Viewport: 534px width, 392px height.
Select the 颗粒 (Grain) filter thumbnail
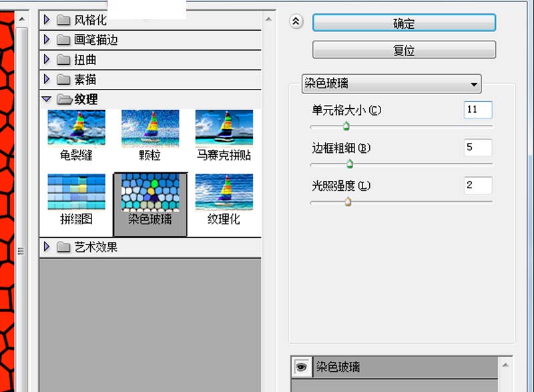point(150,127)
